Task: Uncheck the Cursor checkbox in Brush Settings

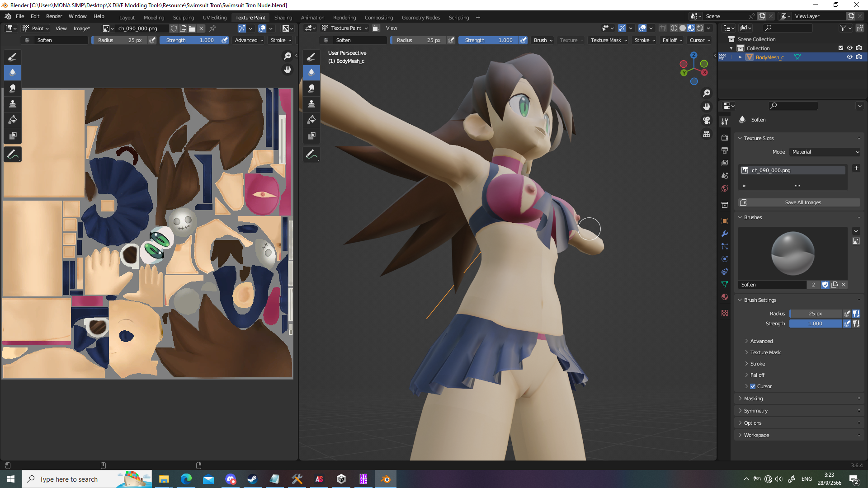Action: tap(753, 386)
